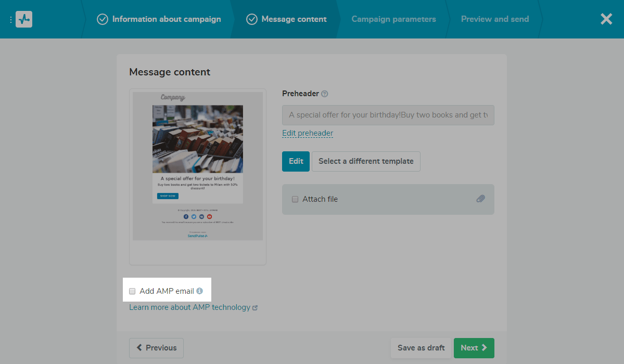Open the Edit preheader link
Viewport: 624px width, 364px height.
pos(307,133)
